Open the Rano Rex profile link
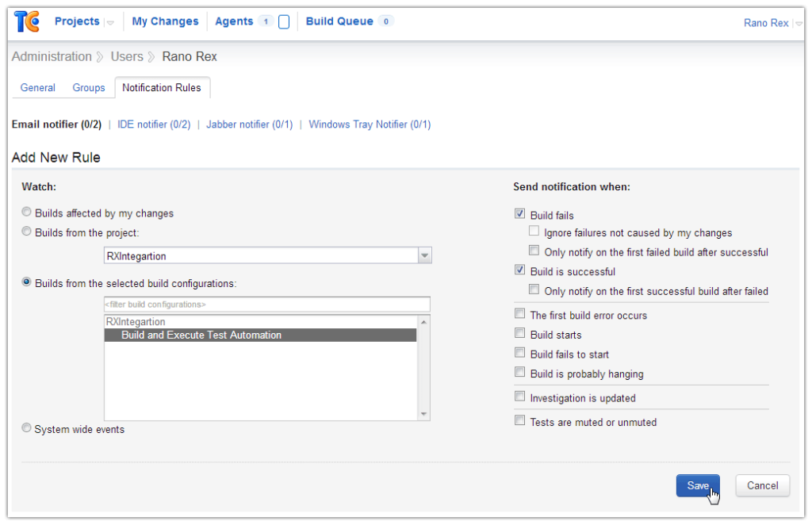The height and width of the screenshot is (525, 812). [x=766, y=23]
